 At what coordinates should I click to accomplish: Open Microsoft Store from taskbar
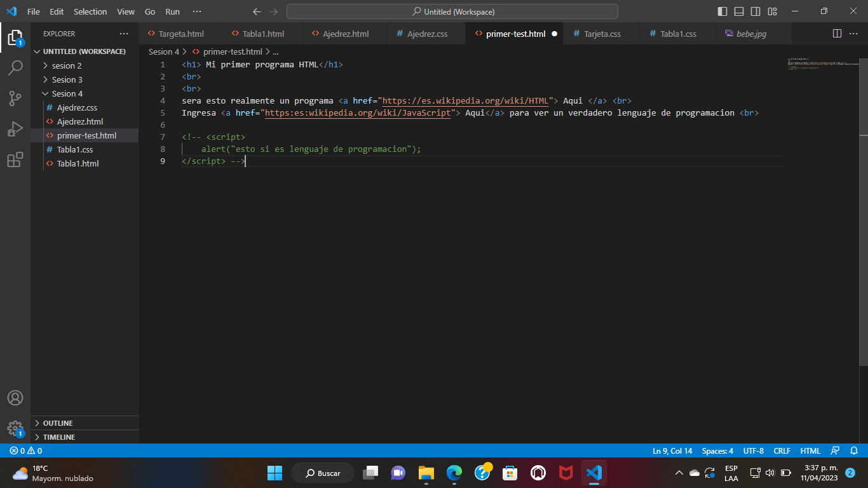510,473
